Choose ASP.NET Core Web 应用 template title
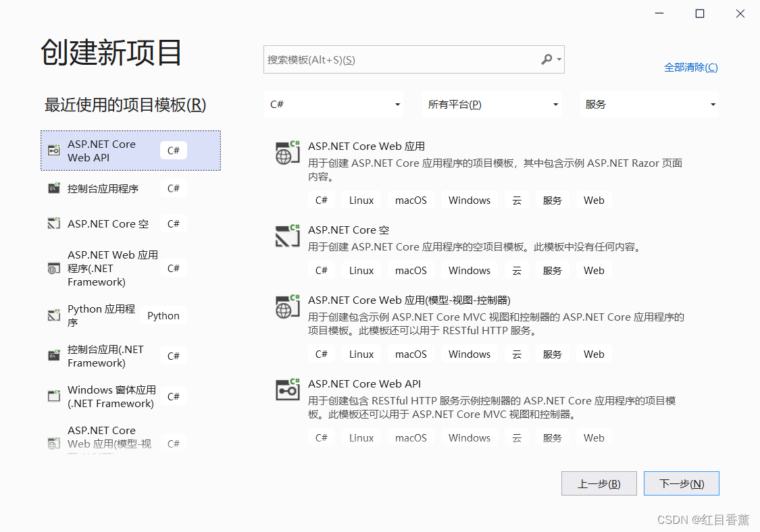Screen dimensions: 760x532 (x=366, y=147)
